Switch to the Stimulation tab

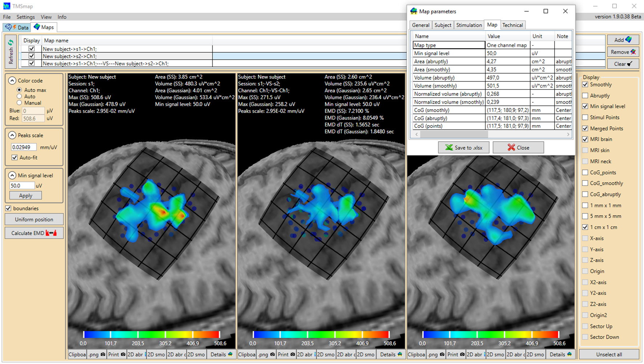(x=469, y=25)
